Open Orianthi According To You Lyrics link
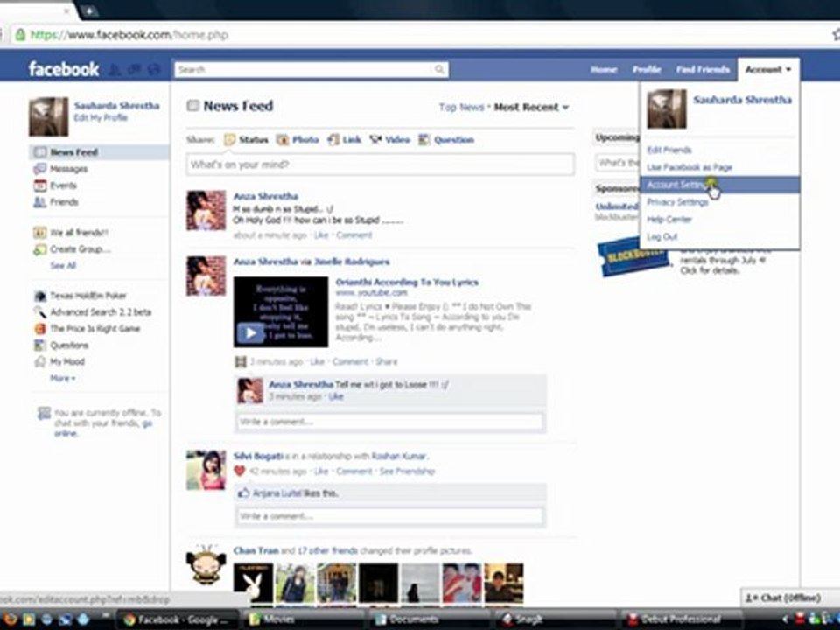 click(407, 283)
